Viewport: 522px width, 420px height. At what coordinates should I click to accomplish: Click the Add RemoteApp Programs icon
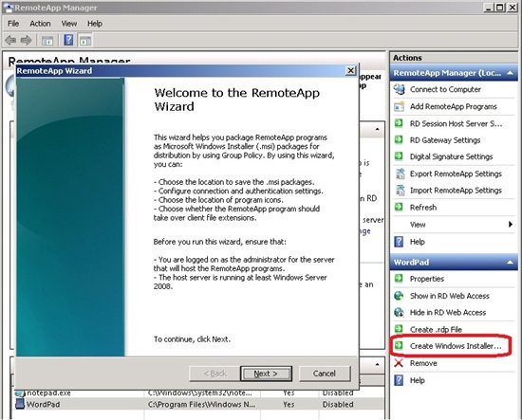pos(400,107)
